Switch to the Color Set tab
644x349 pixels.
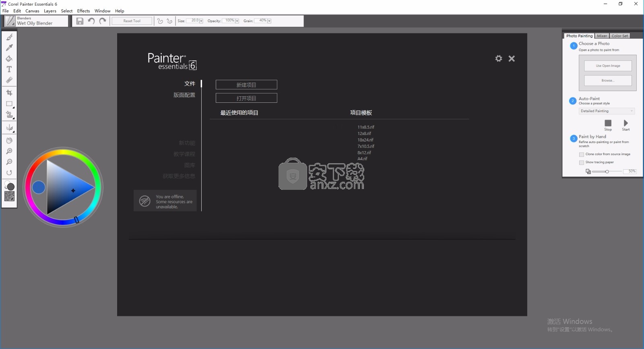point(620,36)
